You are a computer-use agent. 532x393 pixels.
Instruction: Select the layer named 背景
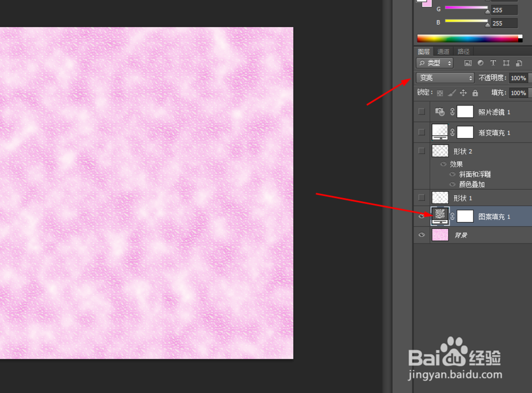click(x=461, y=235)
